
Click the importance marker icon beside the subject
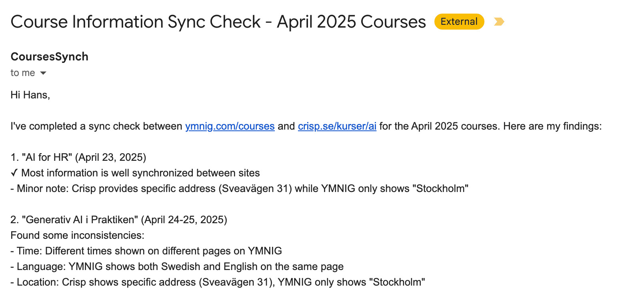499,22
